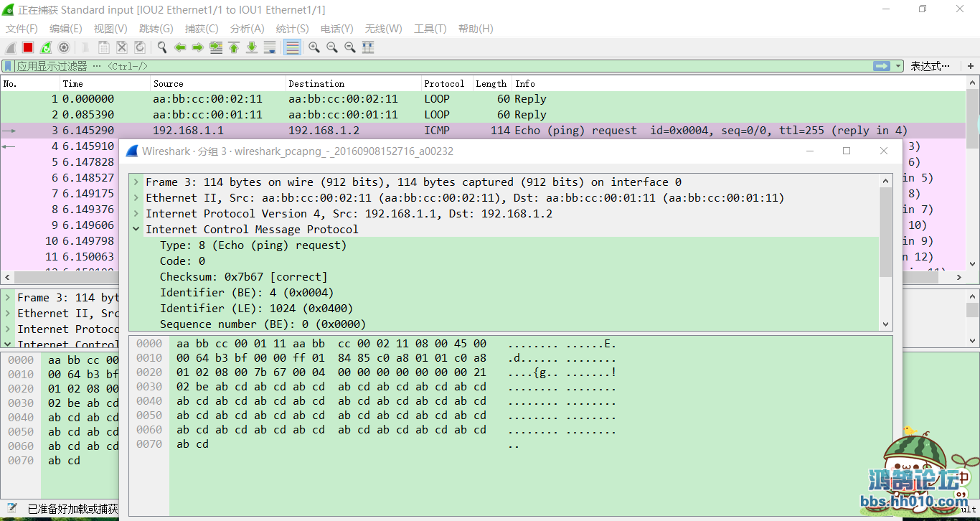The width and height of the screenshot is (980, 521).
Task: Sort by the Protocol column header
Action: click(447, 84)
